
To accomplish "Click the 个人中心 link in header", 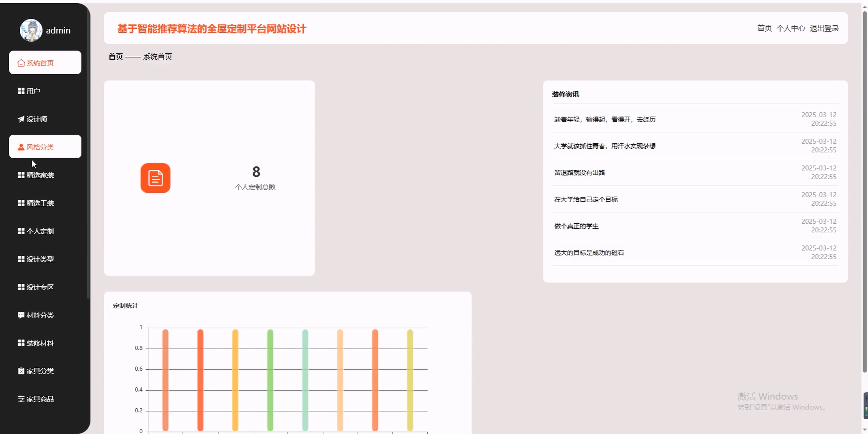I will (x=791, y=28).
